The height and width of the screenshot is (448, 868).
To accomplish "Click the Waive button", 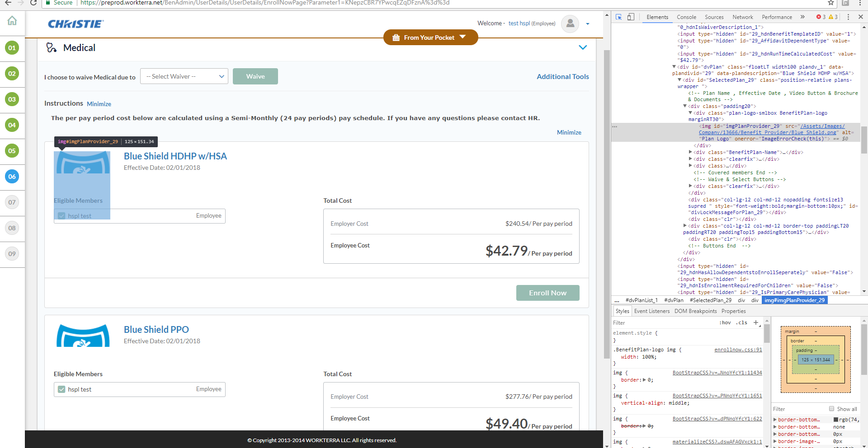I will [x=255, y=76].
